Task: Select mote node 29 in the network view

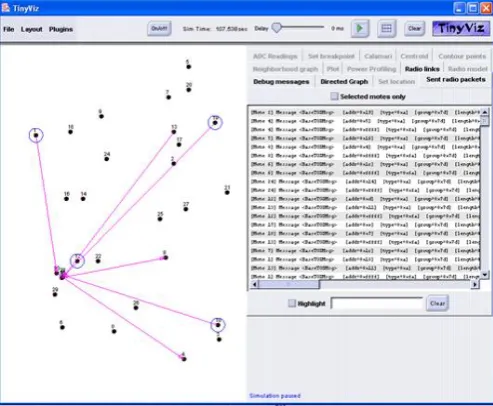Action: 55,294
